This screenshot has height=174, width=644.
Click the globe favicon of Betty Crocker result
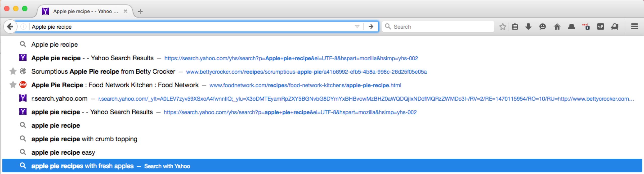23,71
